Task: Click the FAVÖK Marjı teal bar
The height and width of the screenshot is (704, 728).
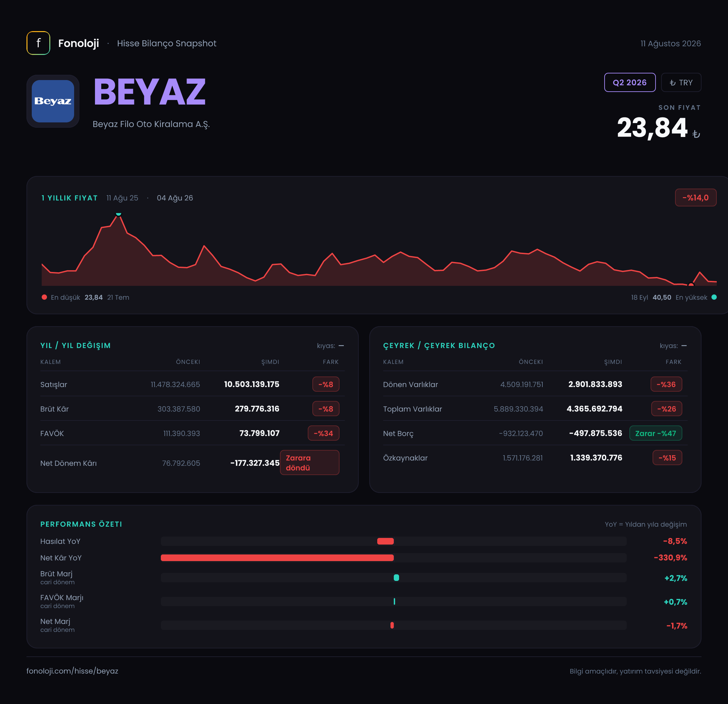Action: point(394,601)
